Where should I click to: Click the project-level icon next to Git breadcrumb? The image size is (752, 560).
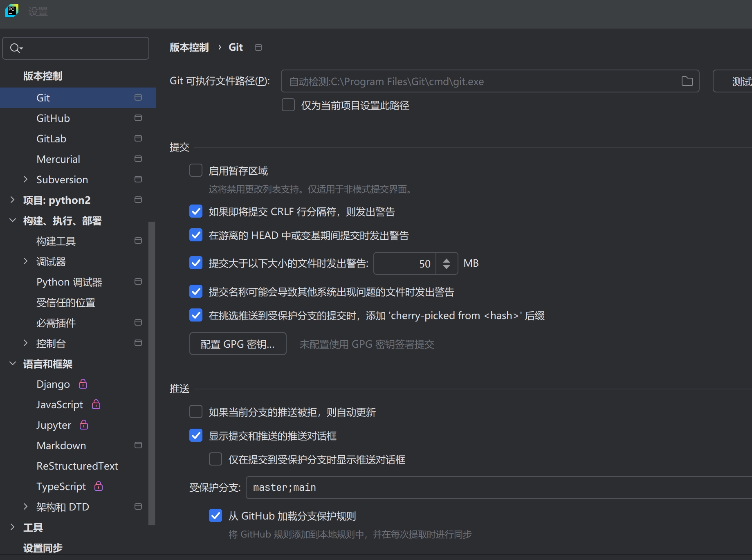(258, 47)
